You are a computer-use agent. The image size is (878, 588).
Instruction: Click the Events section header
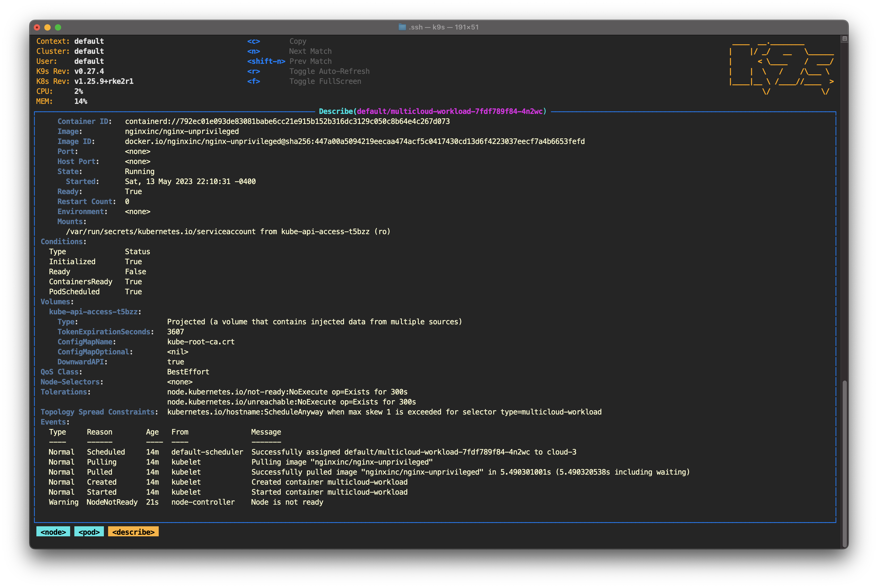coord(55,422)
